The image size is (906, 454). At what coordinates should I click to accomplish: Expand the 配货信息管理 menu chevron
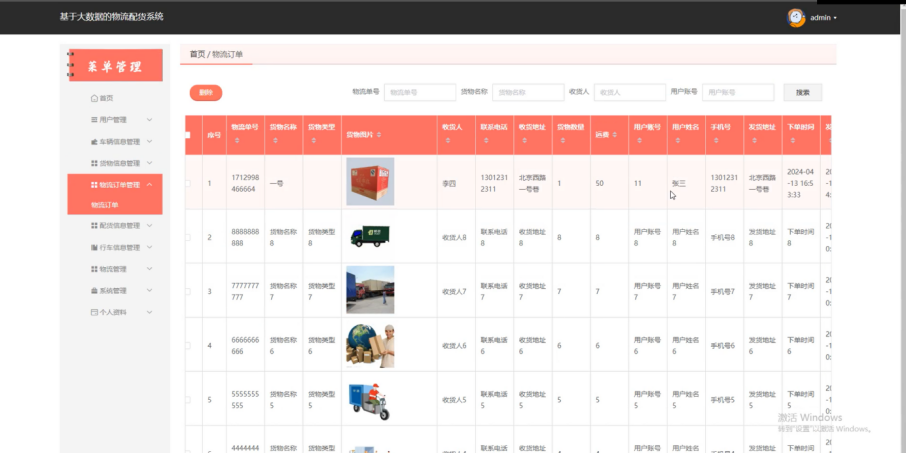click(149, 225)
